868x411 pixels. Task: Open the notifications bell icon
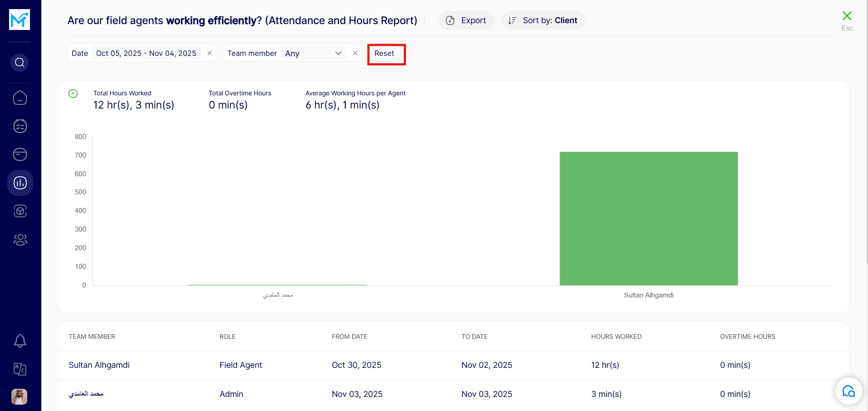tap(20, 341)
